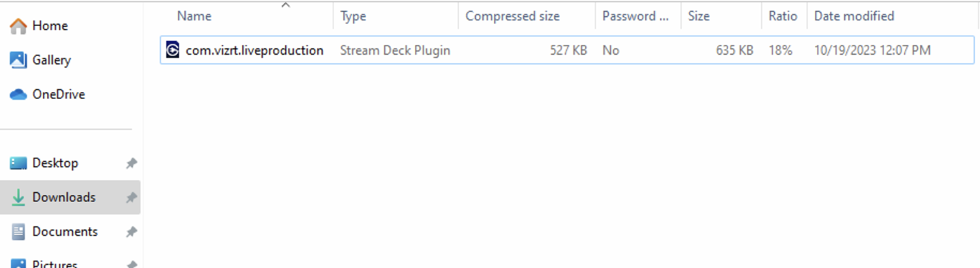The image size is (980, 268).
Task: Select the Documents folder icon
Action: 19,232
